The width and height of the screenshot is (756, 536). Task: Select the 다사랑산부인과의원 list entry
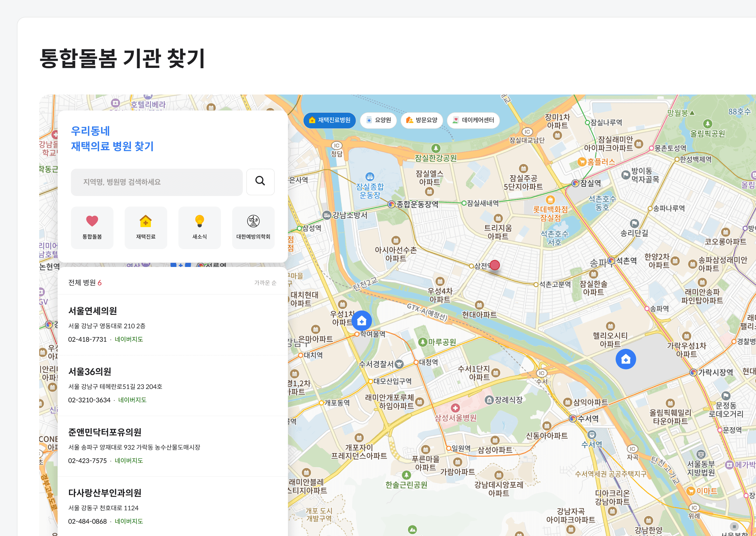[105, 493]
